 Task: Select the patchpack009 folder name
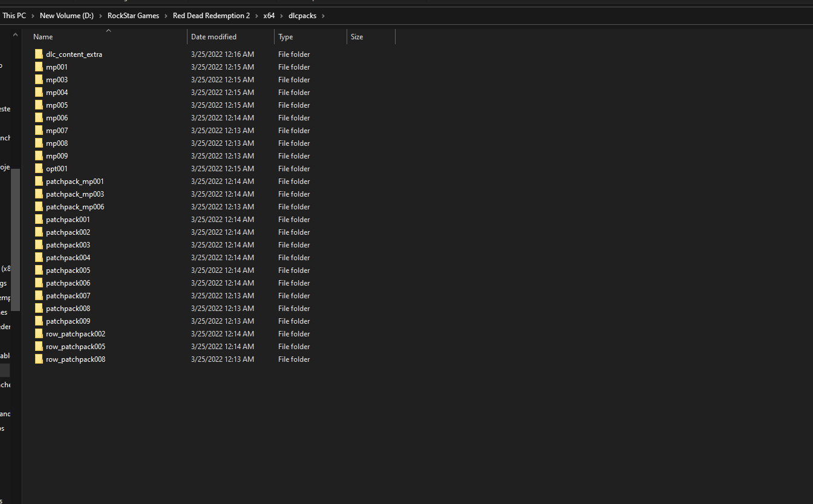(x=68, y=321)
